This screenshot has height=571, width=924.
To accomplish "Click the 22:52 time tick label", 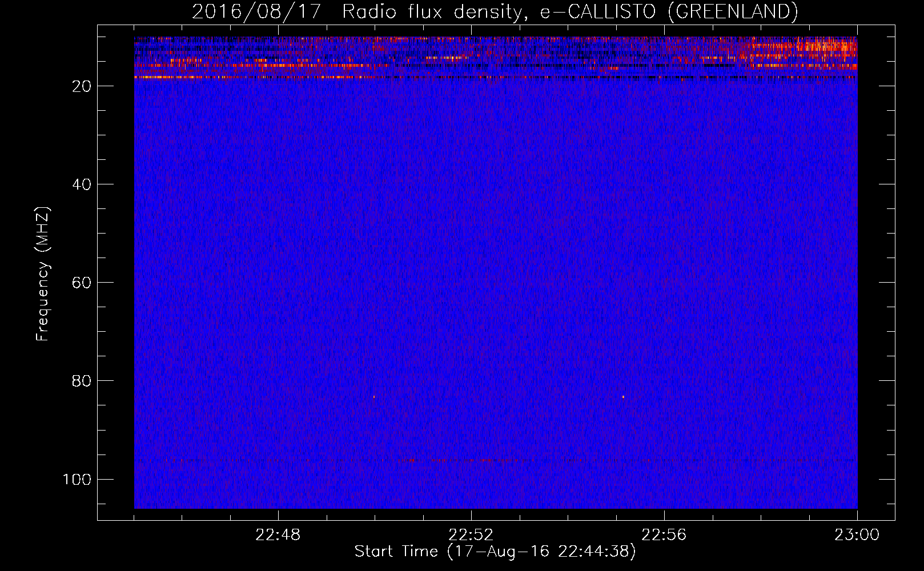I will click(471, 535).
